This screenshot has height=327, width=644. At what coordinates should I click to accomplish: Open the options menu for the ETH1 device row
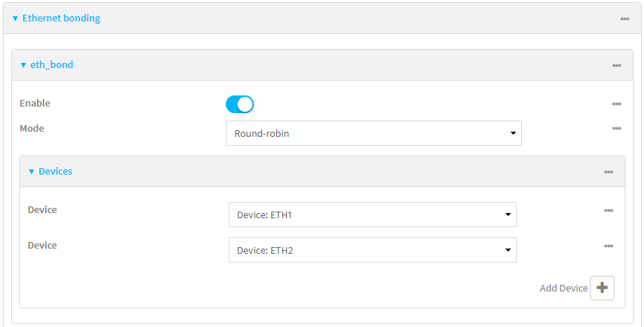[x=608, y=211]
